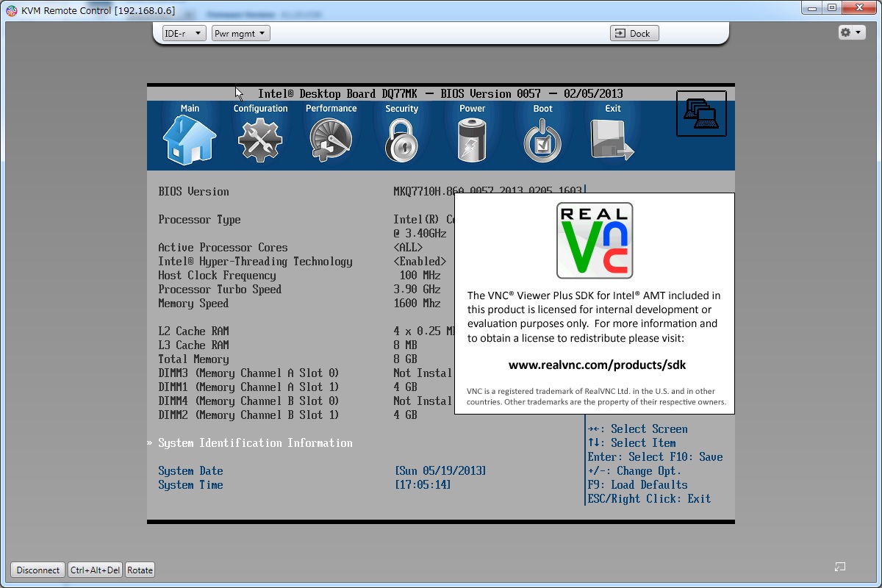Open System Identification Information submenu

[x=255, y=442]
